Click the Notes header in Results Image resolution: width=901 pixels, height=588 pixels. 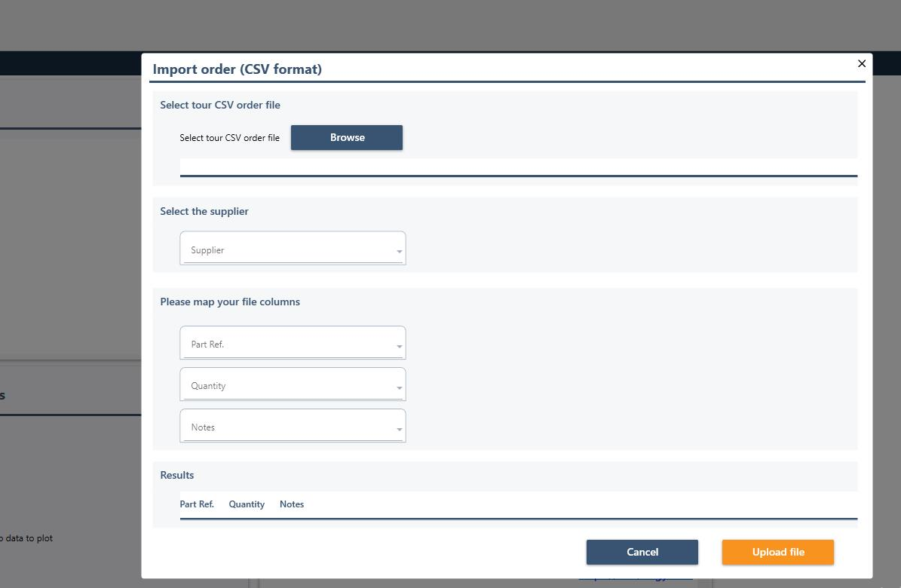[x=292, y=504]
